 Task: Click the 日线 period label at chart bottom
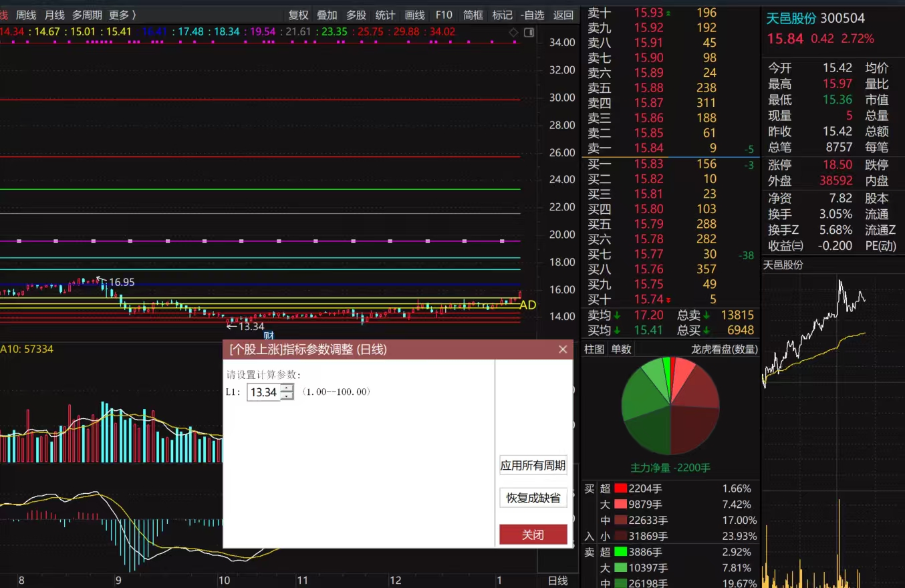point(557,581)
